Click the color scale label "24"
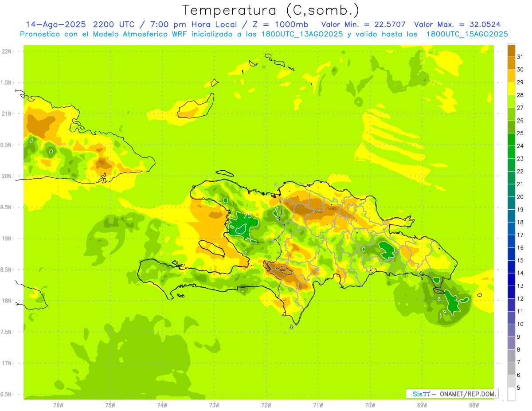 pos(520,145)
